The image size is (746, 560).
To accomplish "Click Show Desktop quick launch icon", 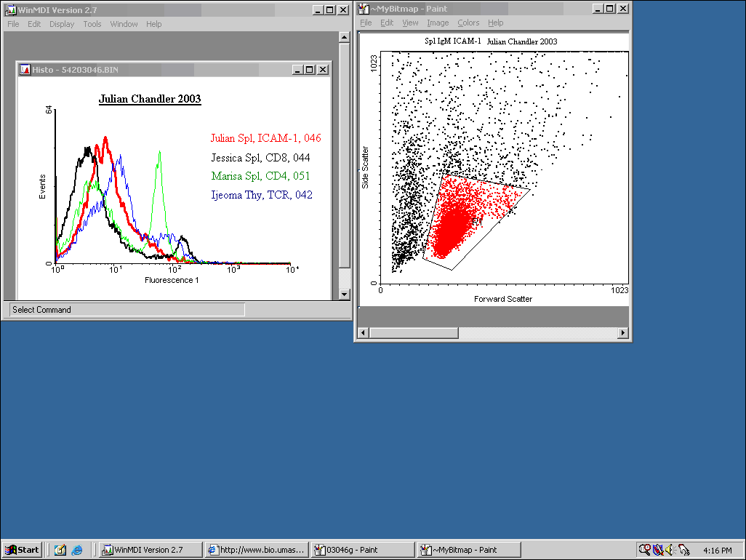I will pos(60,550).
